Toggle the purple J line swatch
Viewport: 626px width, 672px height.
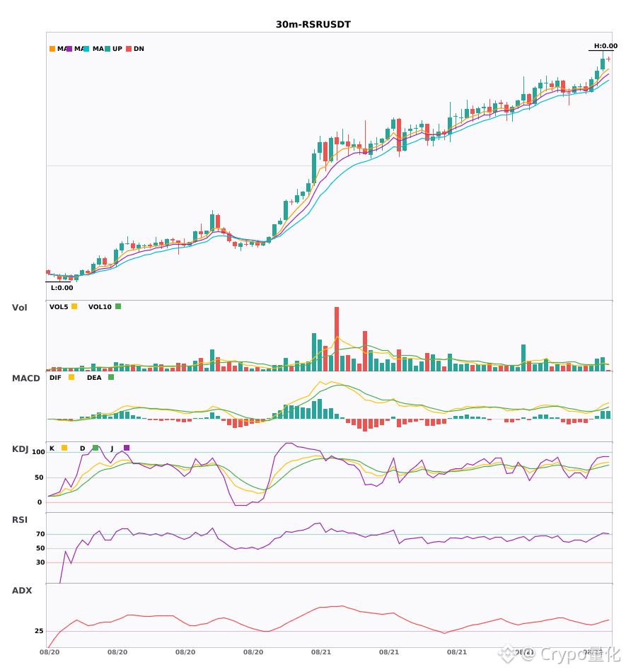pos(127,448)
